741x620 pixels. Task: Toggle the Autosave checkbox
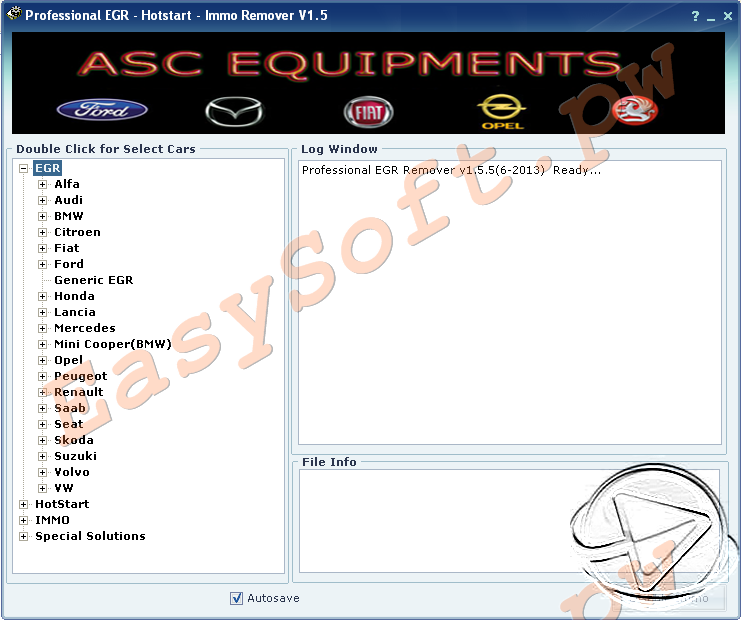pyautogui.click(x=236, y=598)
